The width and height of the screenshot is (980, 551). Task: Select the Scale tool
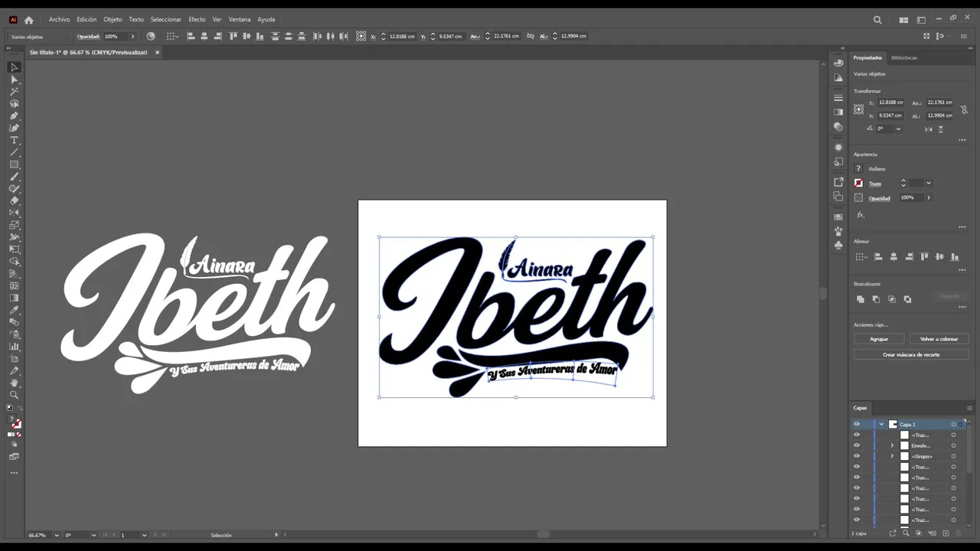coord(14,225)
